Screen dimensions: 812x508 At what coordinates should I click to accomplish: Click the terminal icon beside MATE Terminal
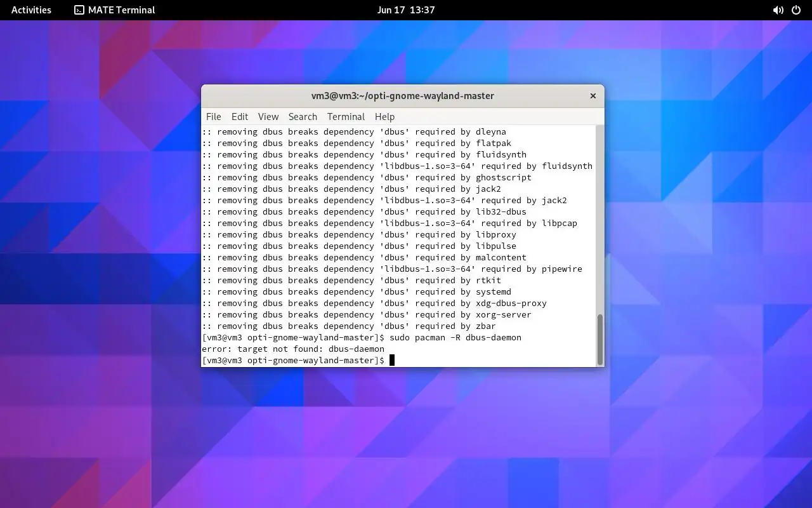click(x=79, y=10)
